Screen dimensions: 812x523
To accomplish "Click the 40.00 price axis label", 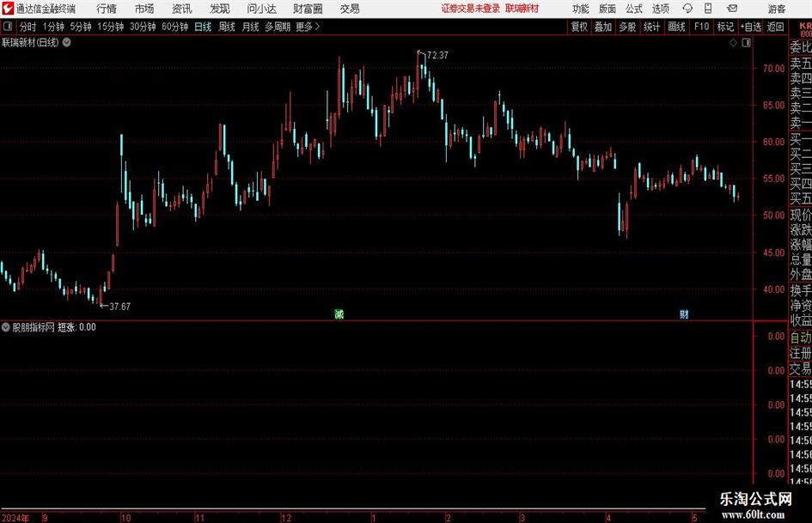I will coord(773,289).
